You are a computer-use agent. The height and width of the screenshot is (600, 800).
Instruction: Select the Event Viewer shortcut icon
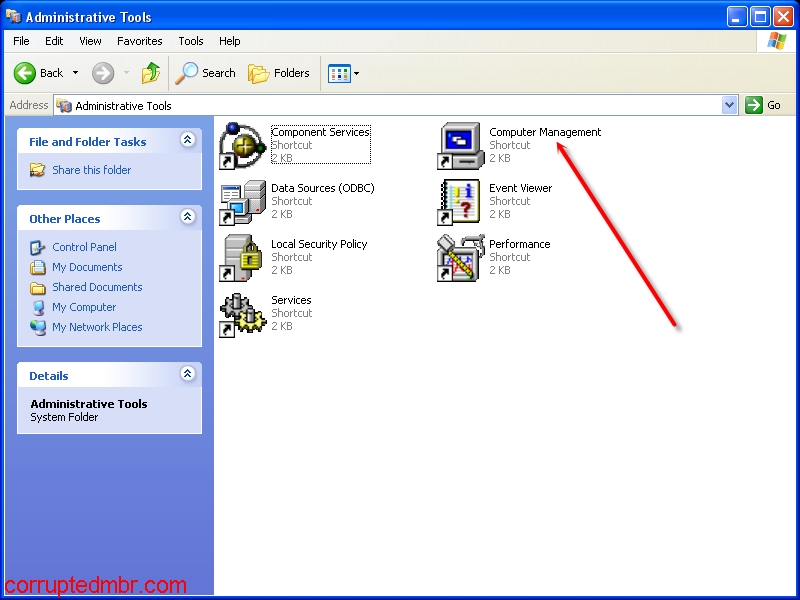point(460,201)
